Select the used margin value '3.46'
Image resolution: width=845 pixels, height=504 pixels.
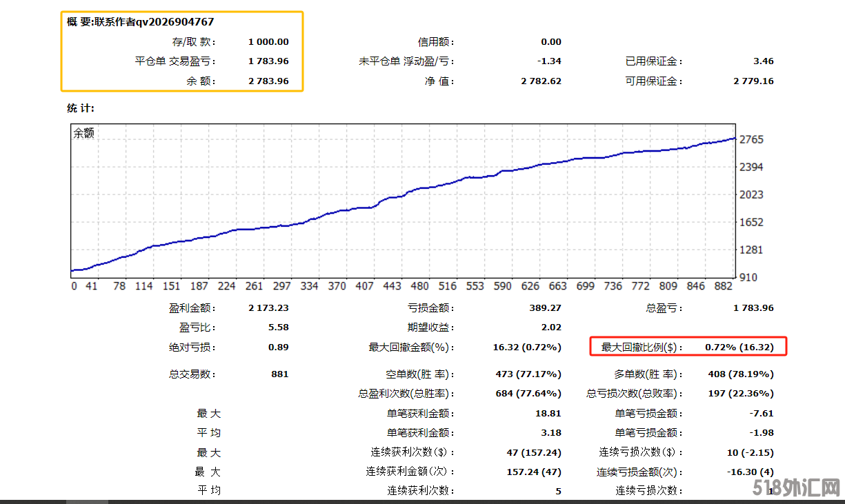(764, 61)
